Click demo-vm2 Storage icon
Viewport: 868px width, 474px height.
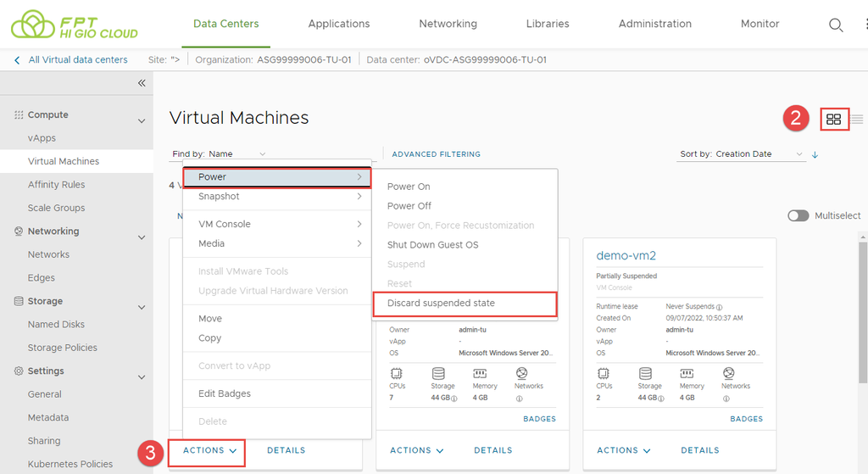645,373
